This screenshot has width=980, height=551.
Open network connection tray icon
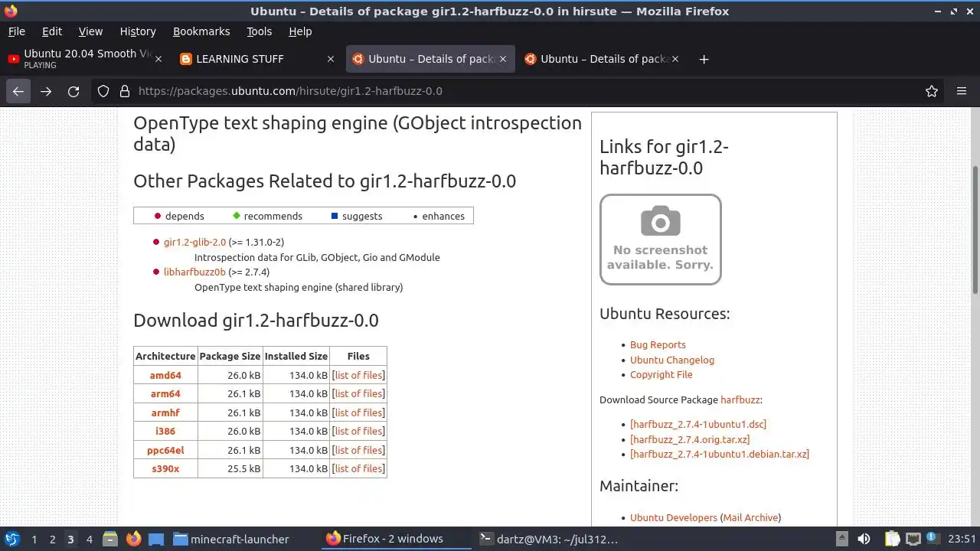tap(914, 539)
